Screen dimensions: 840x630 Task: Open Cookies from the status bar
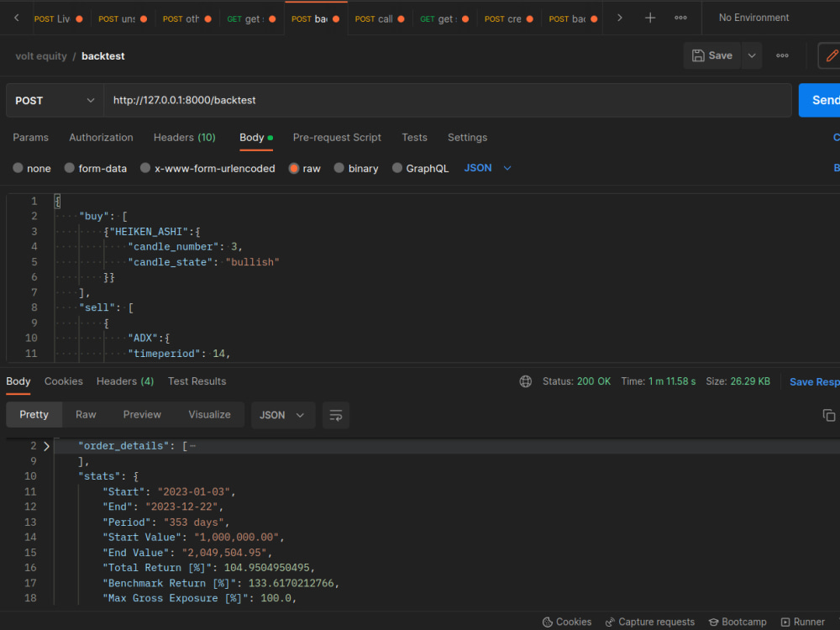566,622
